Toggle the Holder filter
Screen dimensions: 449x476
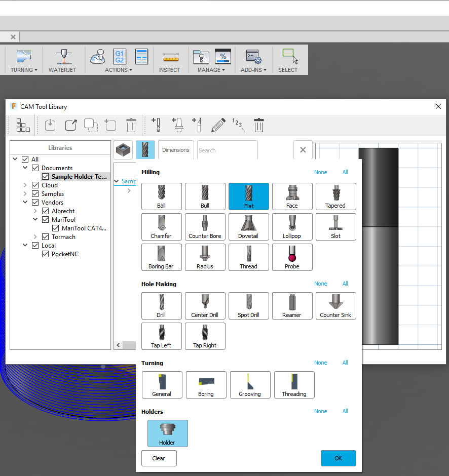click(x=167, y=433)
